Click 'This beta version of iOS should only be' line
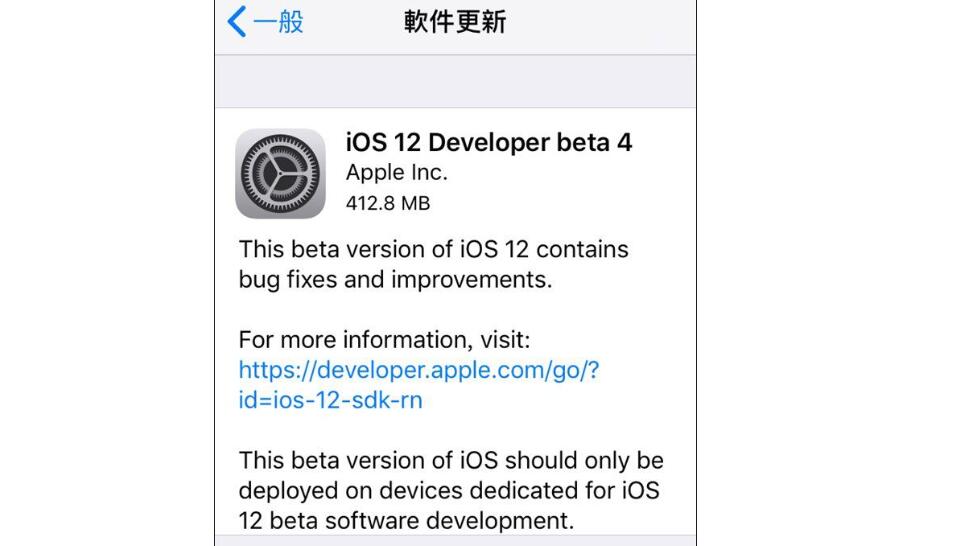This screenshot has height=546, width=959. pyautogui.click(x=451, y=460)
